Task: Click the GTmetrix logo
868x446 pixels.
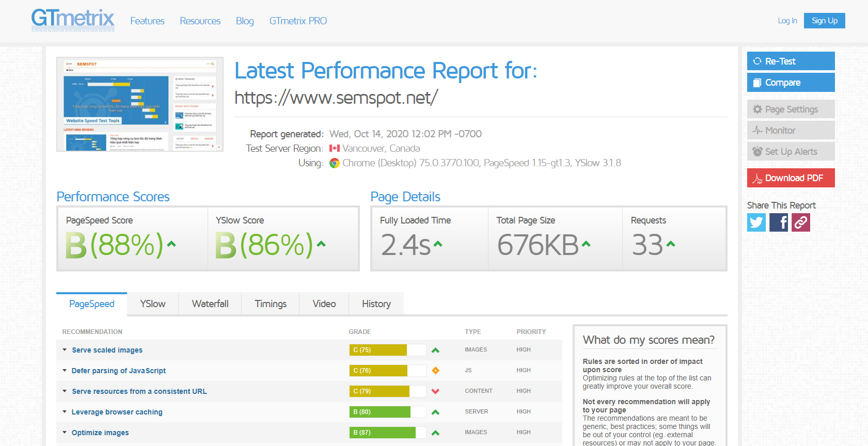Action: pyautogui.click(x=73, y=20)
